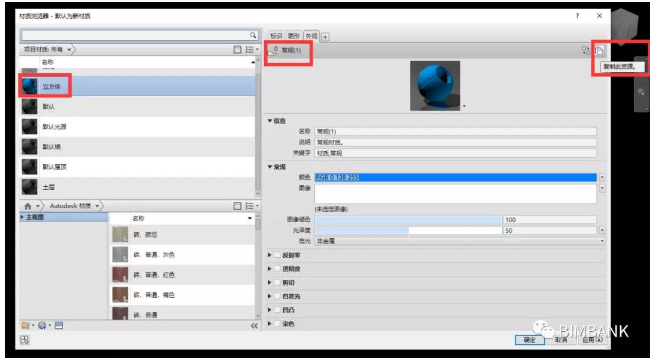Expand the 透明度 section arrow
This screenshot has height=362, width=658.
pos(270,268)
